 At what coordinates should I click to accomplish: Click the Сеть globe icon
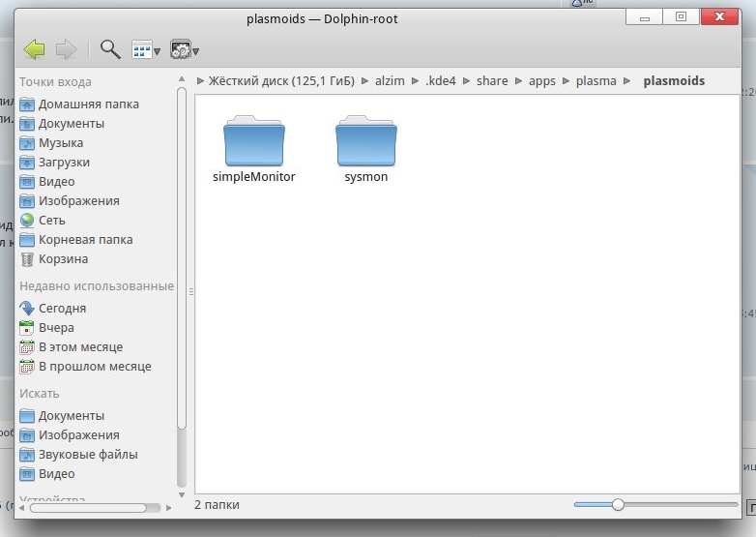click(27, 220)
